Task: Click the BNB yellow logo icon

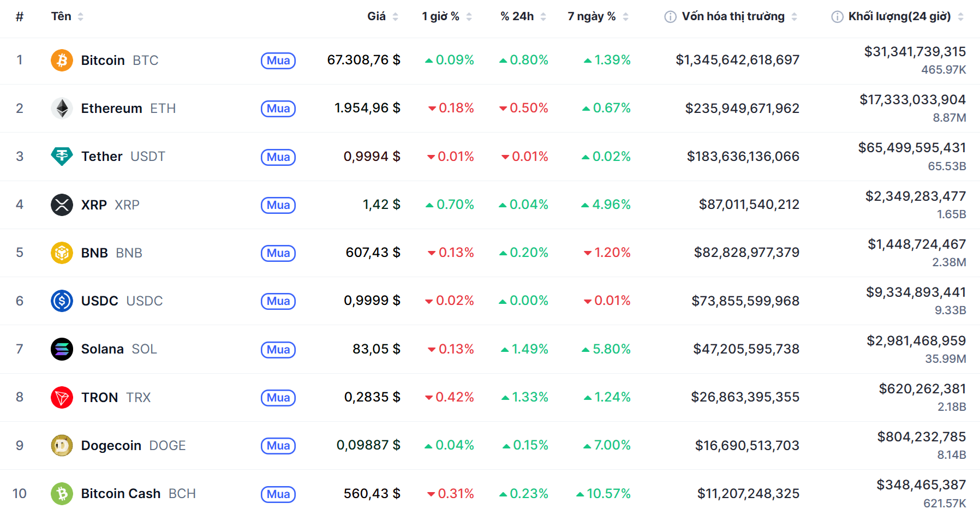Action: tap(62, 253)
